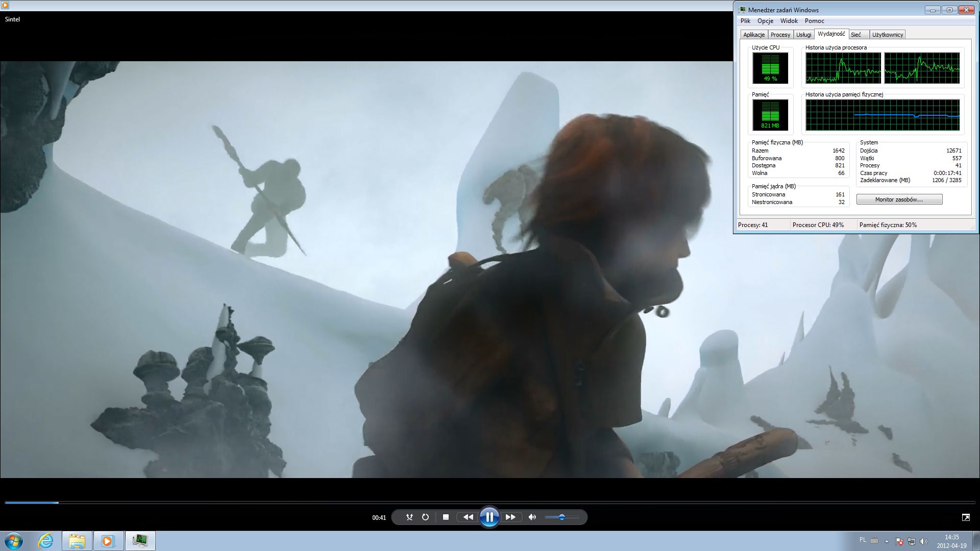The width and height of the screenshot is (980, 551).
Task: Toggle shuffle mode in the player
Action: (409, 517)
